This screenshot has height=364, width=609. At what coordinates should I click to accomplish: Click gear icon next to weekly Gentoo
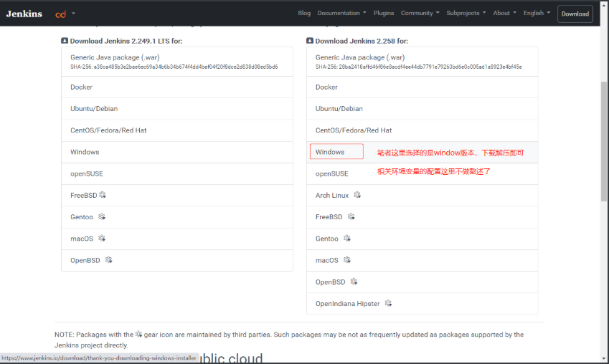(x=347, y=239)
